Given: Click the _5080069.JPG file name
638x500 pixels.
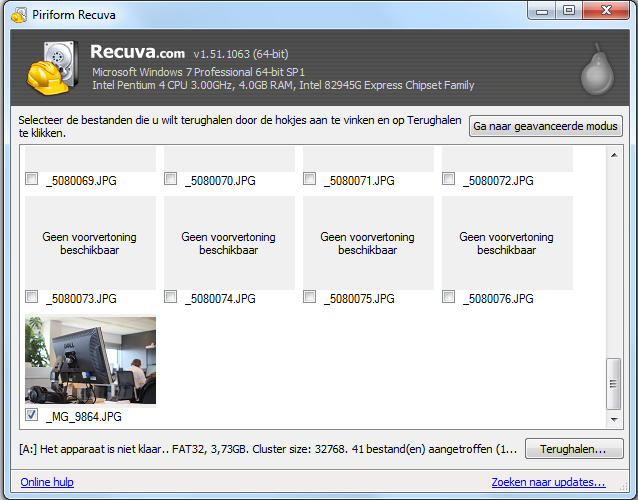Looking at the screenshot, I should click(81, 181).
